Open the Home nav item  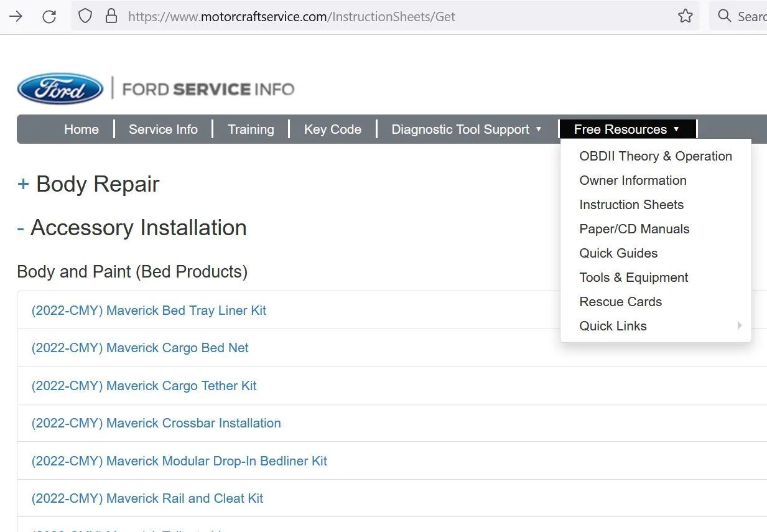click(81, 129)
